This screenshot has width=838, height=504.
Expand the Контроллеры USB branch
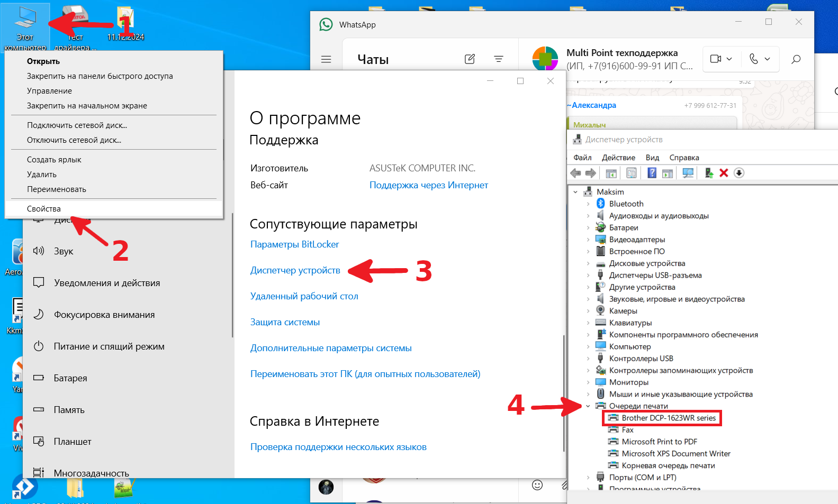pos(588,359)
